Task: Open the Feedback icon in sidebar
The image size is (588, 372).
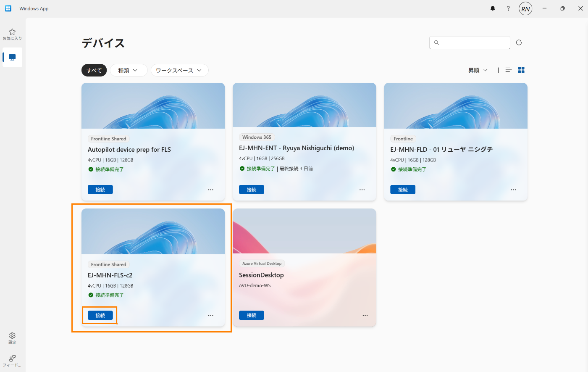Action: click(12, 361)
